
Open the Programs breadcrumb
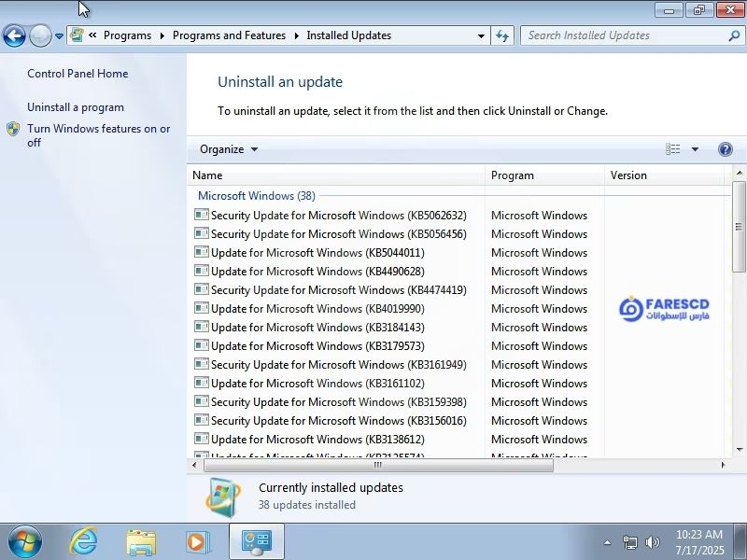pyautogui.click(x=127, y=35)
